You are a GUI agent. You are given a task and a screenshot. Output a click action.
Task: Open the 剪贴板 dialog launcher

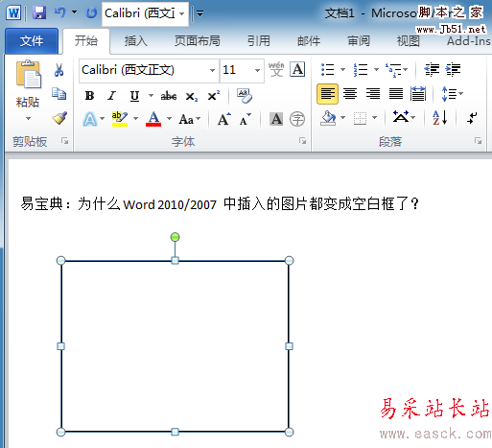click(x=65, y=141)
